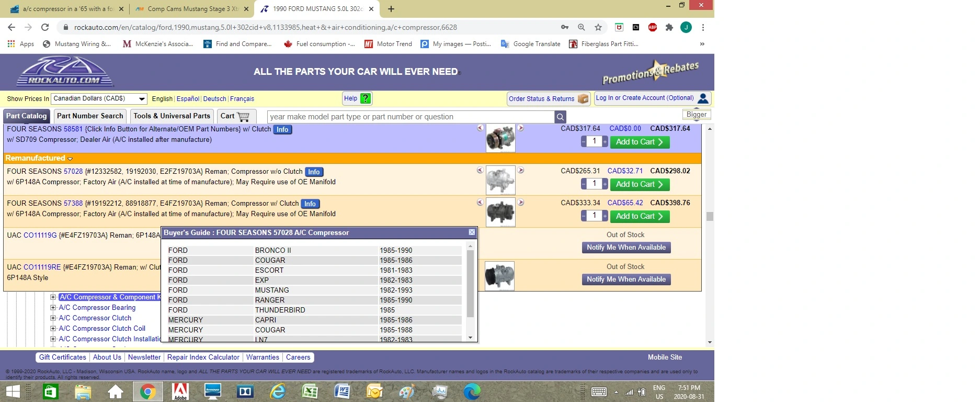The width and height of the screenshot is (980, 402).
Task: Open the account user icon for login
Action: click(703, 98)
